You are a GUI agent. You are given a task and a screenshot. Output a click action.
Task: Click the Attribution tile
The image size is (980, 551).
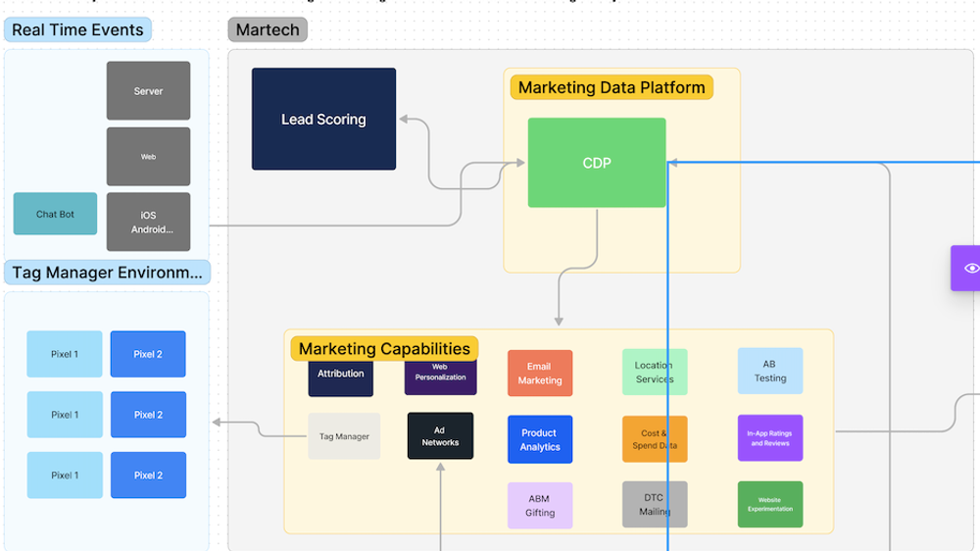point(341,377)
